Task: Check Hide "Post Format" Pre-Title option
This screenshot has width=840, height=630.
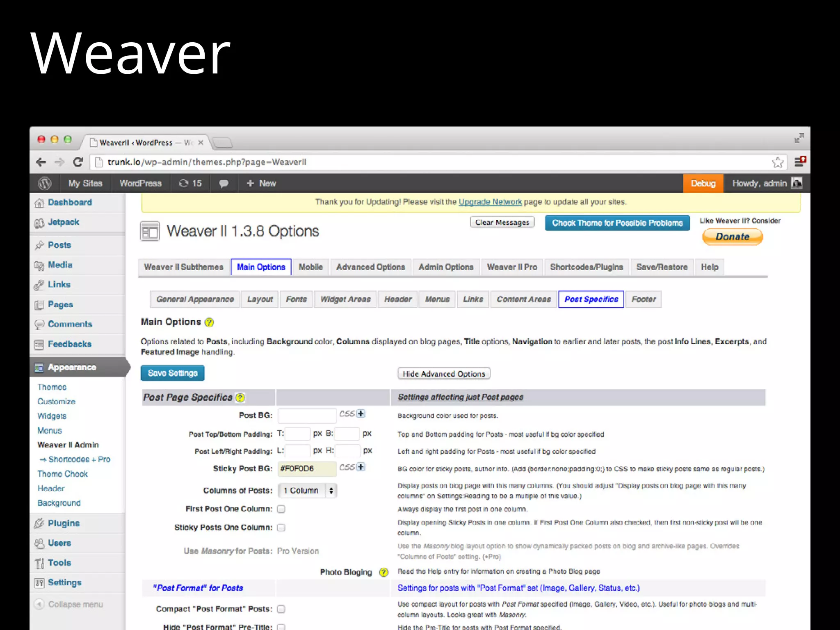Action: 281,627
